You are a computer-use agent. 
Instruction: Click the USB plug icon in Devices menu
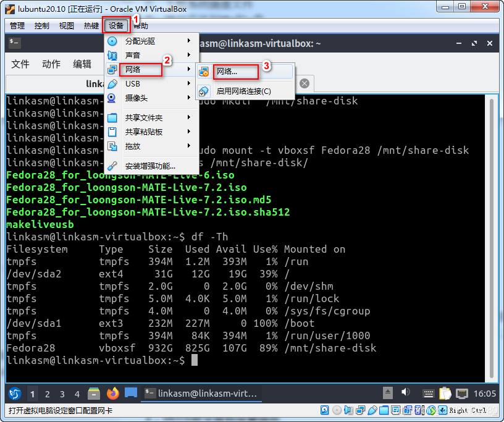112,83
